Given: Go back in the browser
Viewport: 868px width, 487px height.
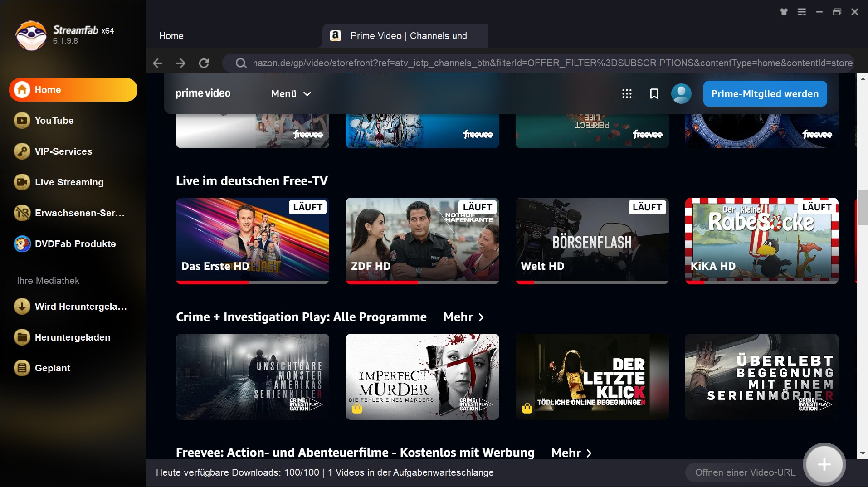Looking at the screenshot, I should 157,63.
